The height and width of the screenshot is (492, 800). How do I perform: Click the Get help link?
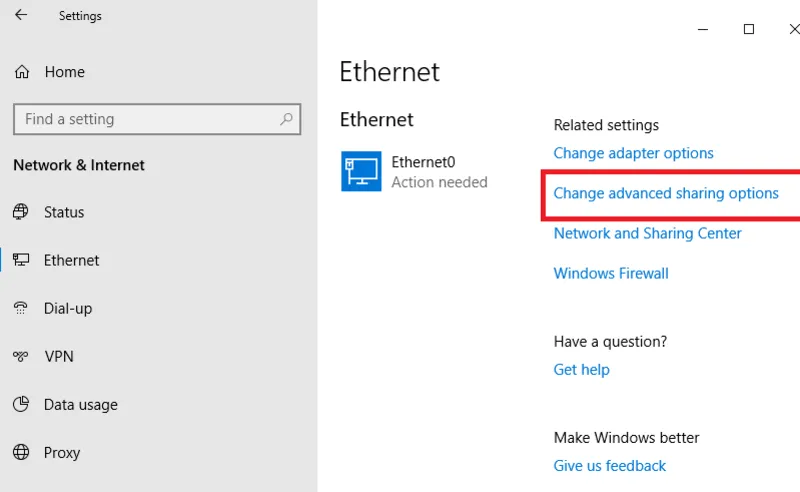coord(582,370)
